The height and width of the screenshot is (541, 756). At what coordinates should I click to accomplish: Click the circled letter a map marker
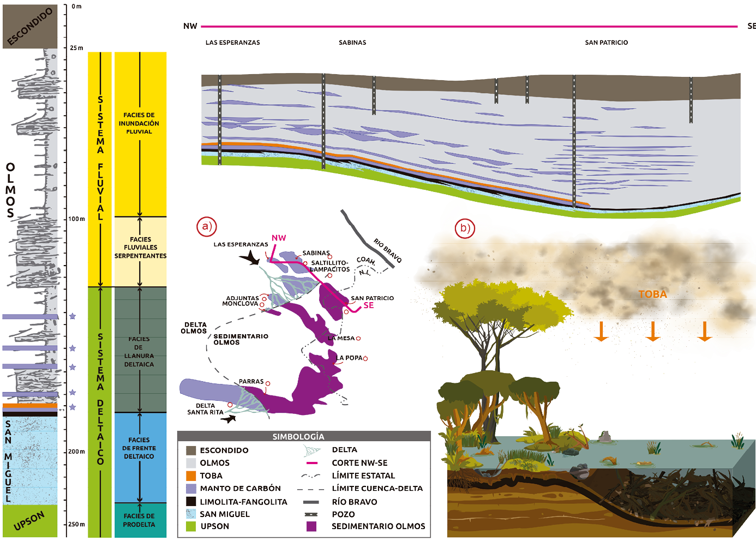(x=206, y=226)
